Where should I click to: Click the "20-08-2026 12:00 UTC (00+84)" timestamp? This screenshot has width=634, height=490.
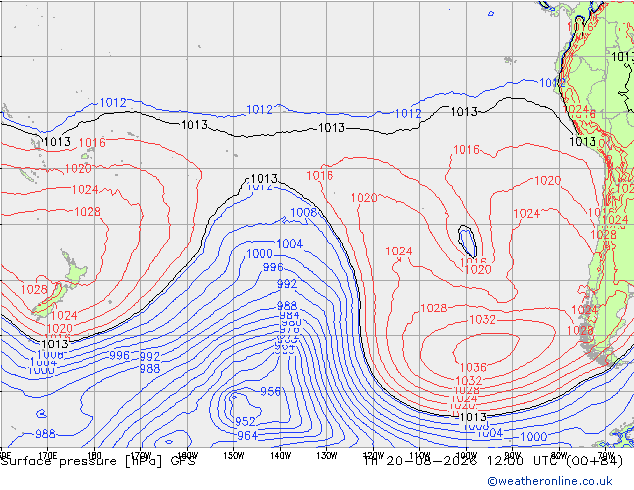click(504, 461)
